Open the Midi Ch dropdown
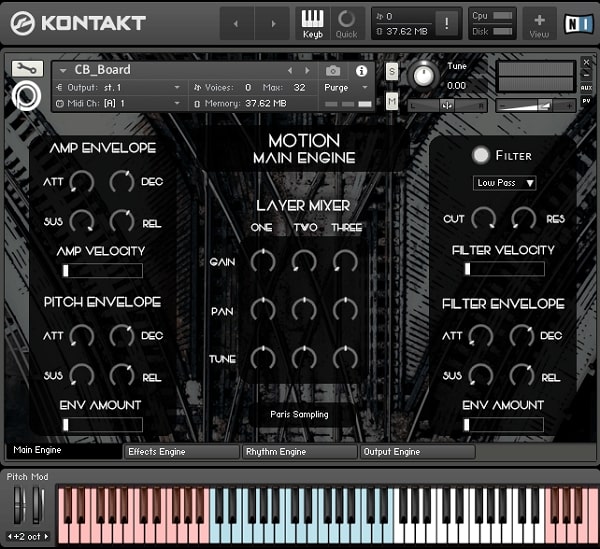Screen dimensions: 600x549 pos(177,103)
